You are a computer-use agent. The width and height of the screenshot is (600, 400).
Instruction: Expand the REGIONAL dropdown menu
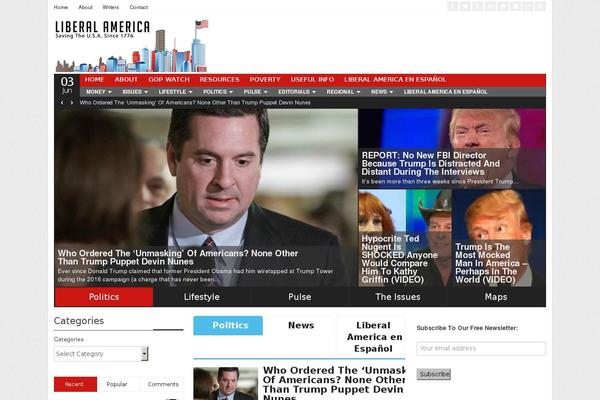[343, 92]
